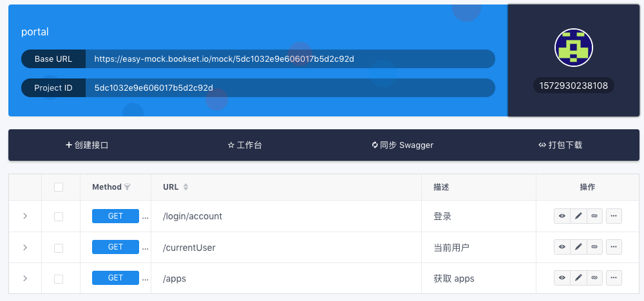The height and width of the screenshot is (301, 644).
Task: Expand the /apps row details
Action: (x=25, y=278)
